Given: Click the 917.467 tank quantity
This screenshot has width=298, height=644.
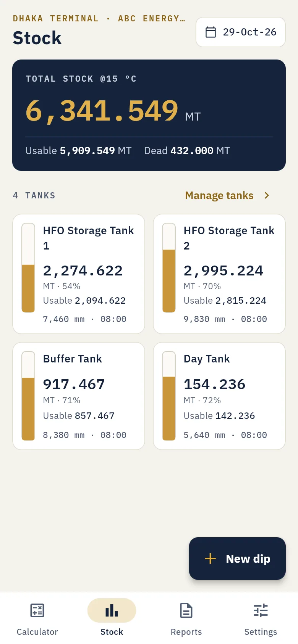Looking at the screenshot, I should (x=74, y=384).
